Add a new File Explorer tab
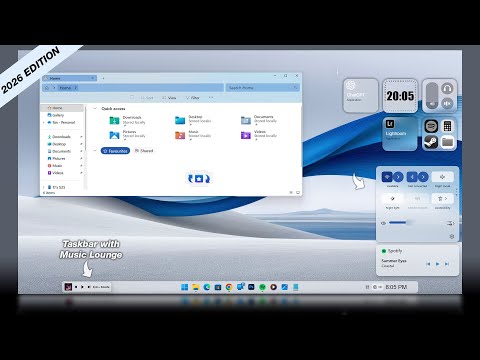The image size is (480, 360). (103, 78)
